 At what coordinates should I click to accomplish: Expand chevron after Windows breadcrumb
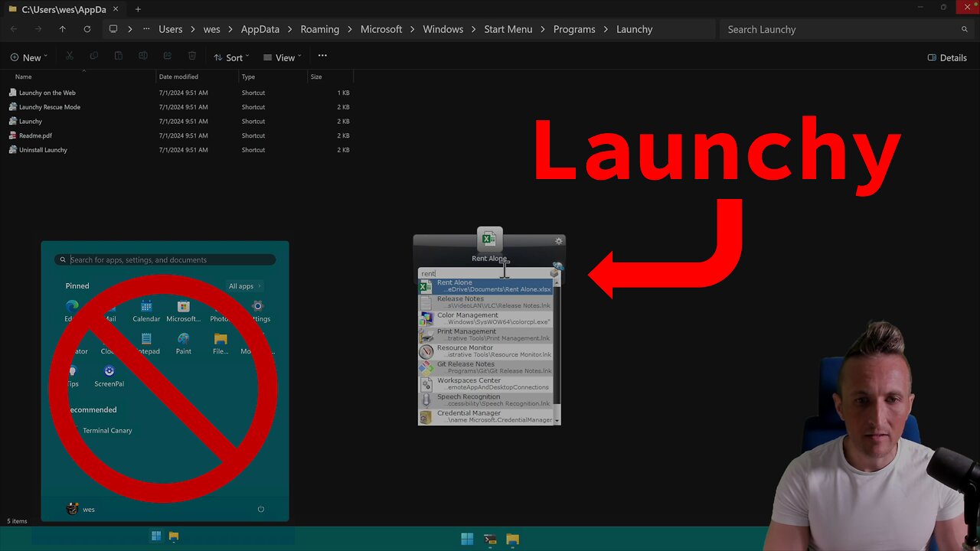pos(473,29)
